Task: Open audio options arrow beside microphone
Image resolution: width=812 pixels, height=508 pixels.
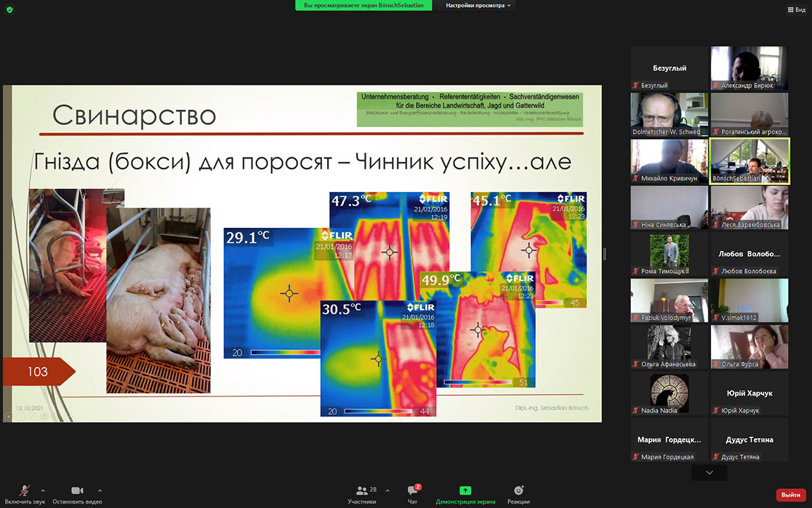Action: [43, 490]
